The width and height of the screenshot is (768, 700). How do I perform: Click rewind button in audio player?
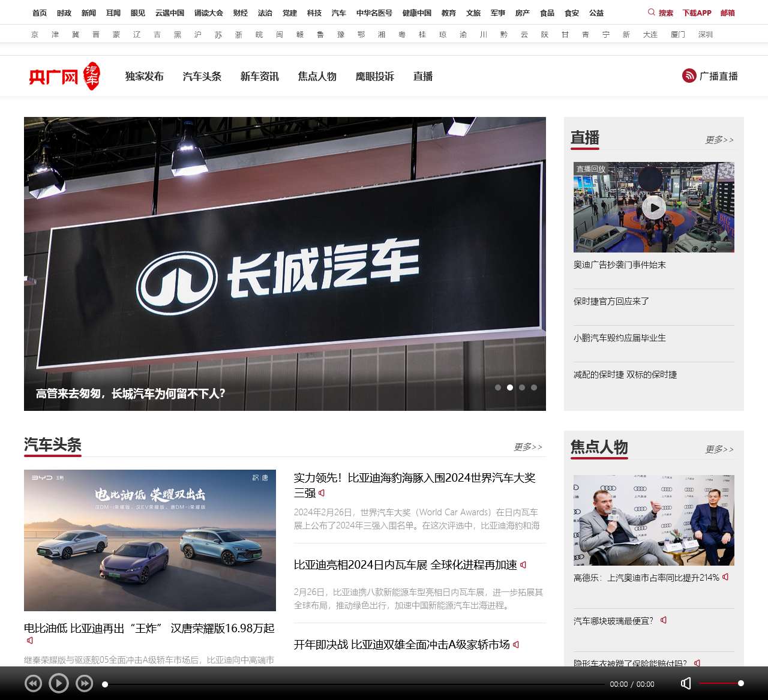tap(33, 683)
